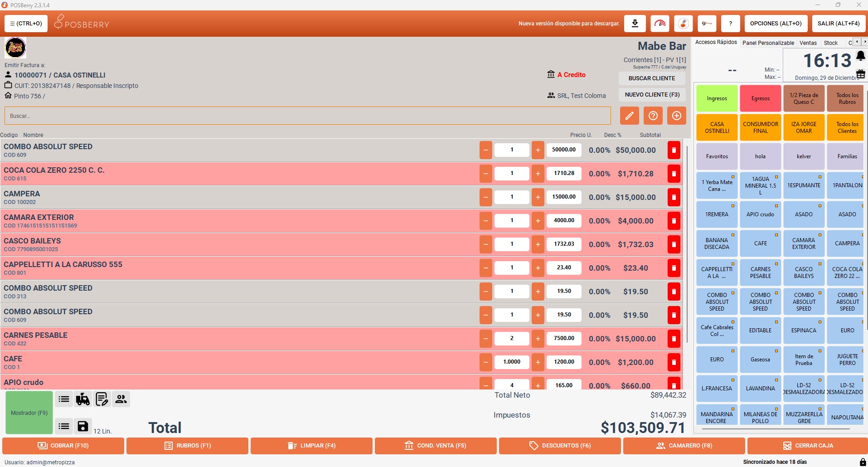Toggle the Mostrador (F9) sale mode
This screenshot has height=467, width=868.
coord(29,413)
